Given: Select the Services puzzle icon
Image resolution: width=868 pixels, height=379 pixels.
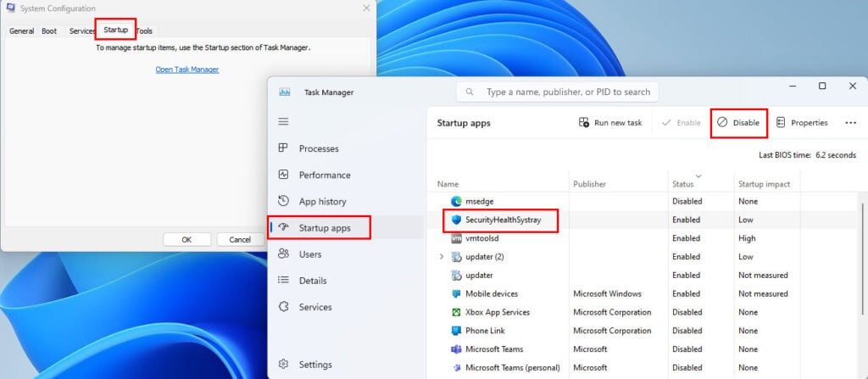Looking at the screenshot, I should pyautogui.click(x=283, y=306).
